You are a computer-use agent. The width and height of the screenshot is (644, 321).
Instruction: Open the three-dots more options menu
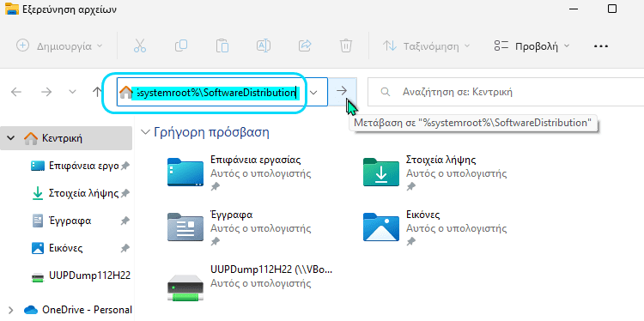point(601,46)
